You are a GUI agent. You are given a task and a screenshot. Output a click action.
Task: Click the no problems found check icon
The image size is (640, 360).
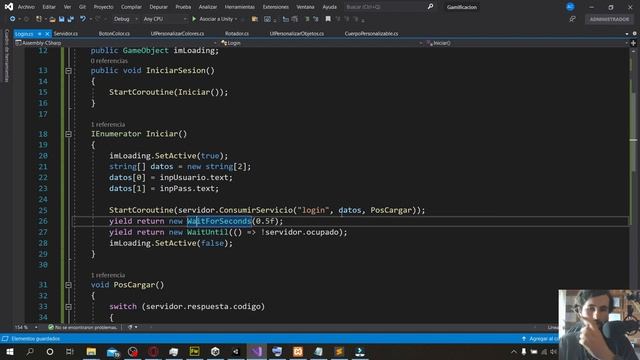coord(51,327)
